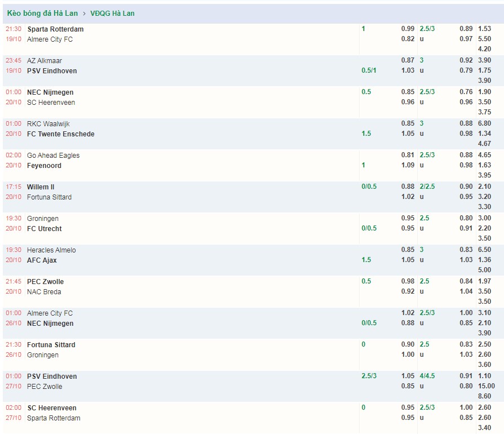Click odds 4.65 for Go Ahead Eagles win

click(484, 154)
